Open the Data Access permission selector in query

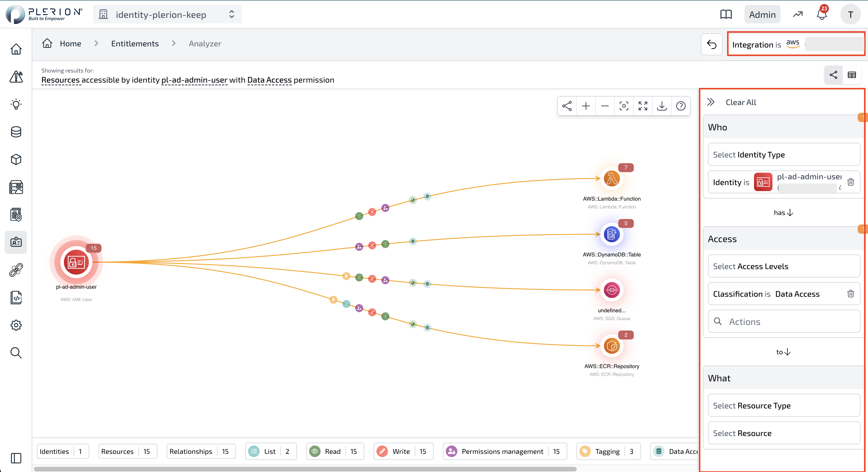[269, 80]
